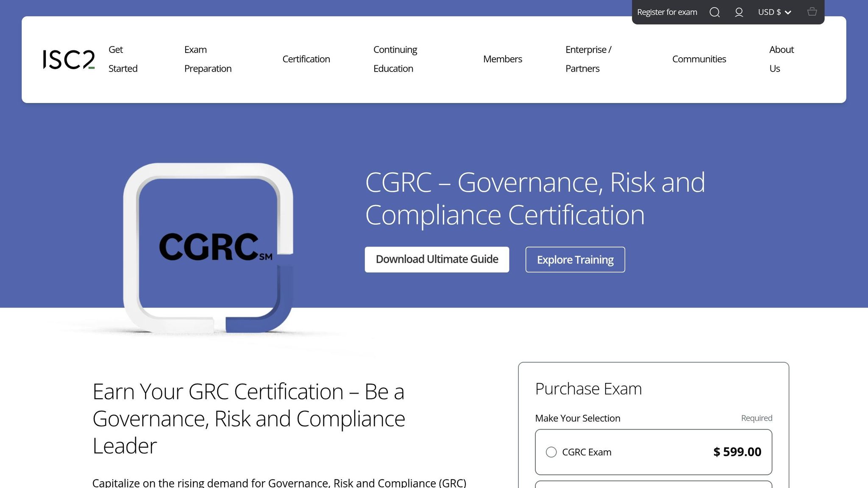
Task: Open the Exam Preparation menu
Action: (x=208, y=59)
